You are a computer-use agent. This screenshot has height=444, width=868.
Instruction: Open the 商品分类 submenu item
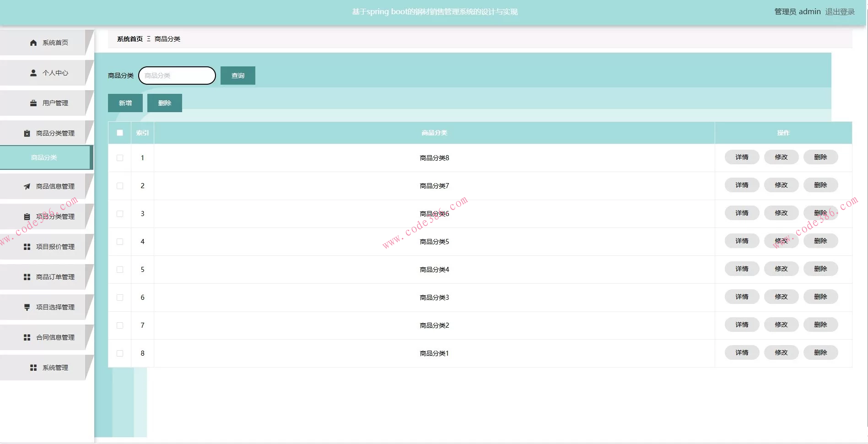pos(44,157)
